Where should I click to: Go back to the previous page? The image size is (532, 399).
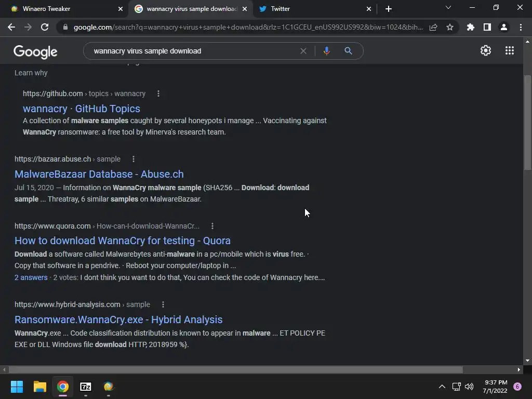tap(11, 27)
